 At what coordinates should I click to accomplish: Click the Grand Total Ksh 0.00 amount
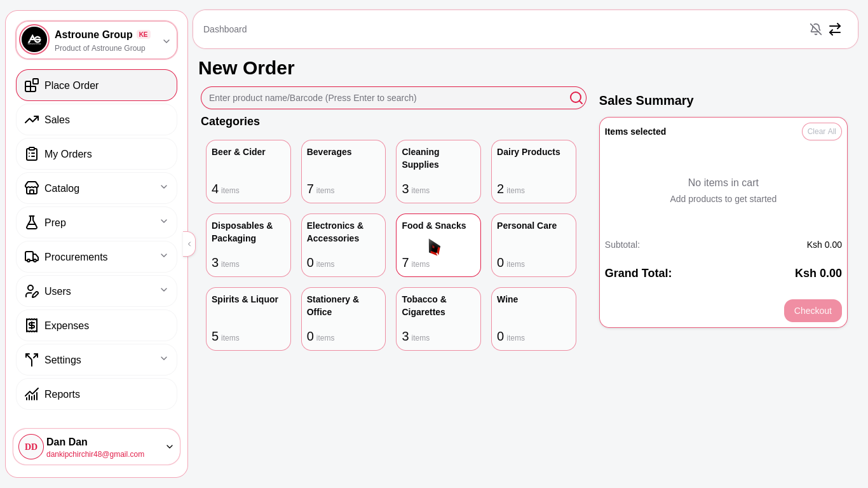(x=818, y=273)
